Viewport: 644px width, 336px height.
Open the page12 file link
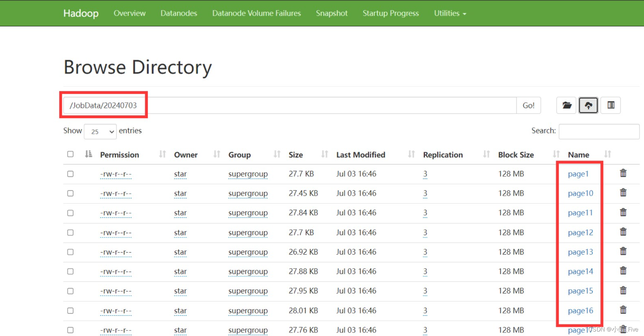pos(580,232)
